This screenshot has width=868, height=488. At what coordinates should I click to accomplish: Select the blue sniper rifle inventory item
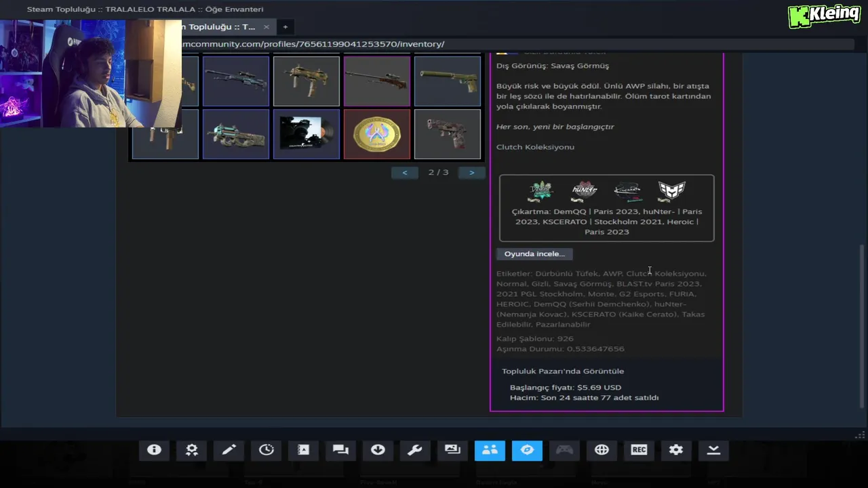click(236, 81)
